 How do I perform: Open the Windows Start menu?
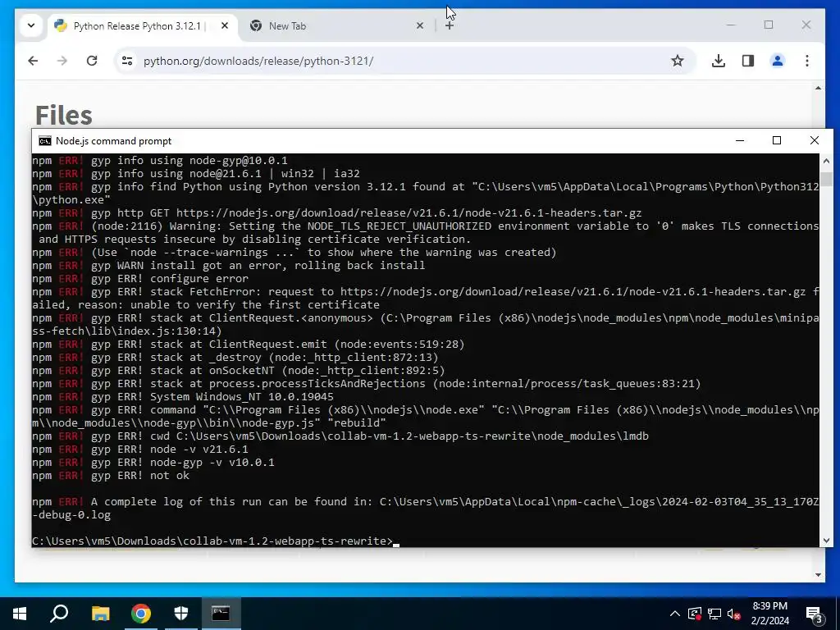(20, 614)
